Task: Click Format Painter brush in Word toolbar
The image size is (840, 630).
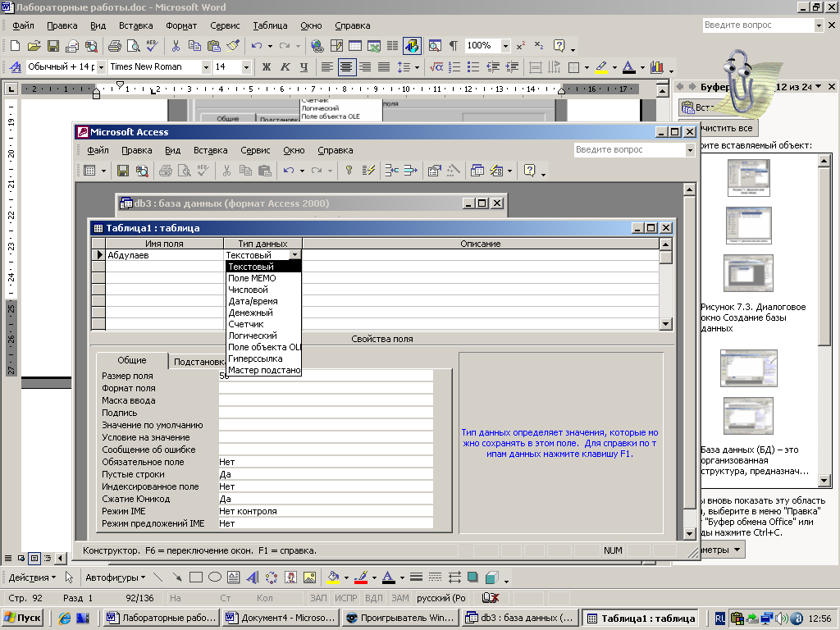Action: tap(233, 46)
